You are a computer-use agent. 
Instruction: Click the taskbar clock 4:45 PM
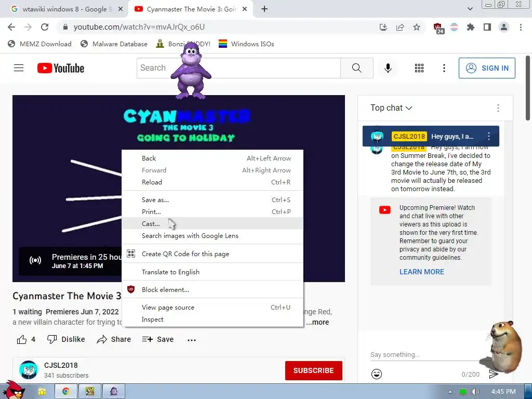[503, 392]
